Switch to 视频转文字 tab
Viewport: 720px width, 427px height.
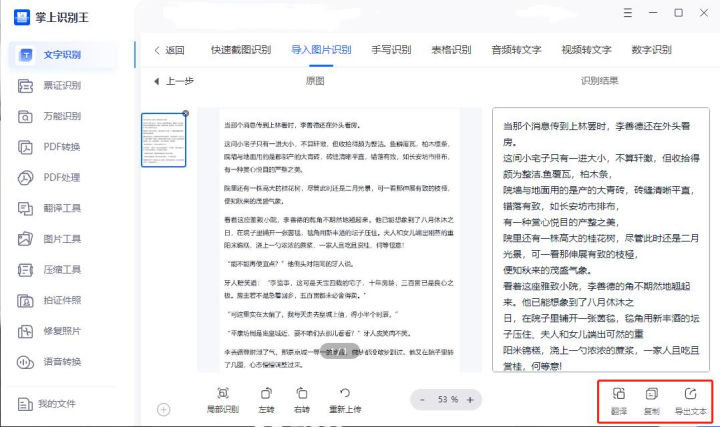point(586,50)
